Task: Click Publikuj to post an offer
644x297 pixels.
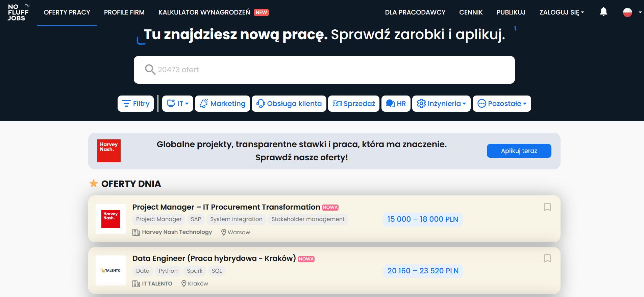Action: [x=511, y=12]
